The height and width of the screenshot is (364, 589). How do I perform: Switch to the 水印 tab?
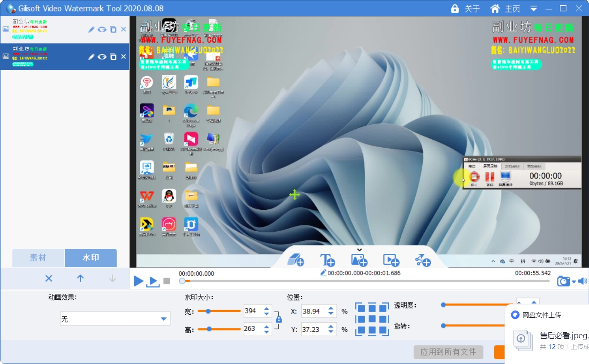[90, 258]
